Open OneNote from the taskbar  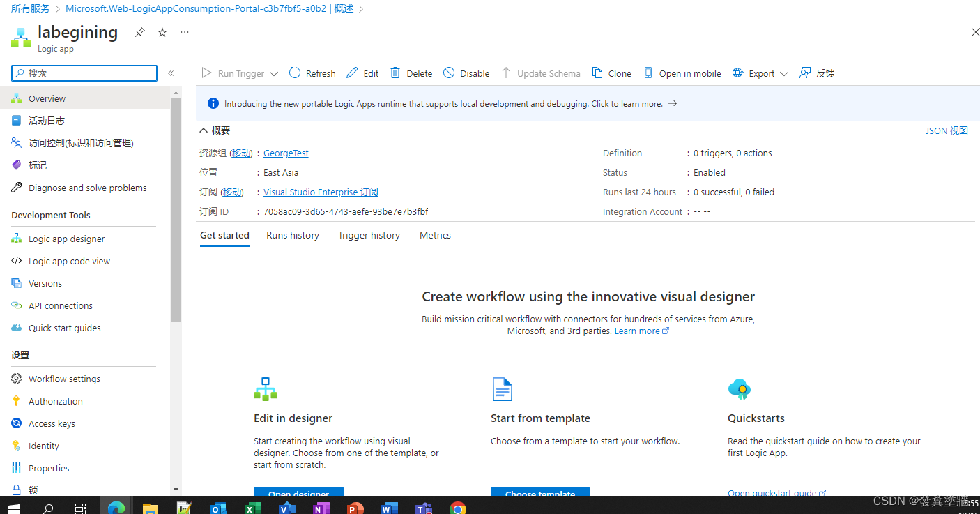(321, 508)
